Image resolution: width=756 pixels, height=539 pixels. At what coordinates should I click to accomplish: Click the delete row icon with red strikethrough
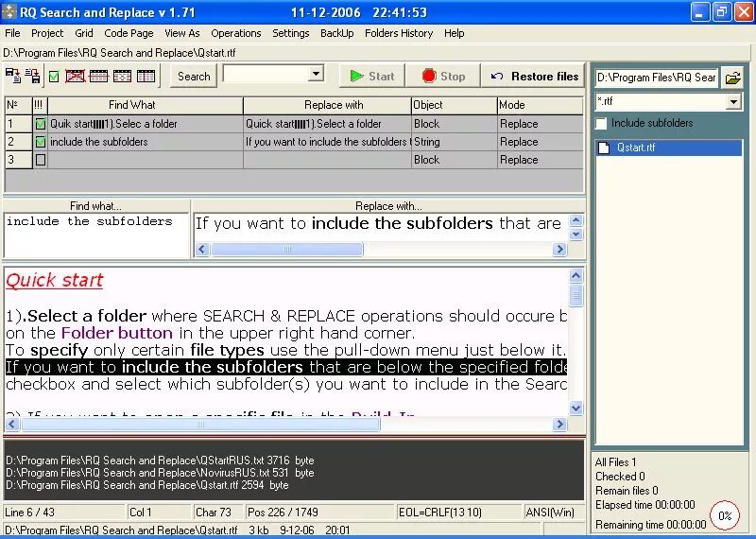point(99,77)
